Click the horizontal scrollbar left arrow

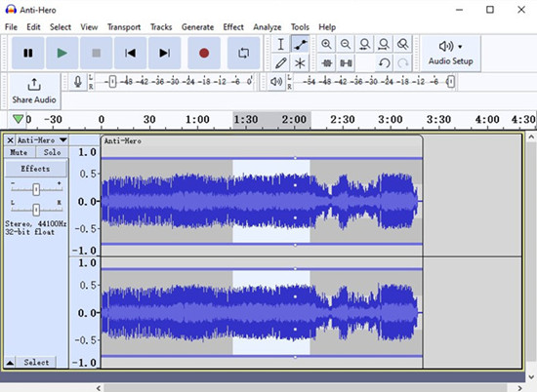pos(99,388)
